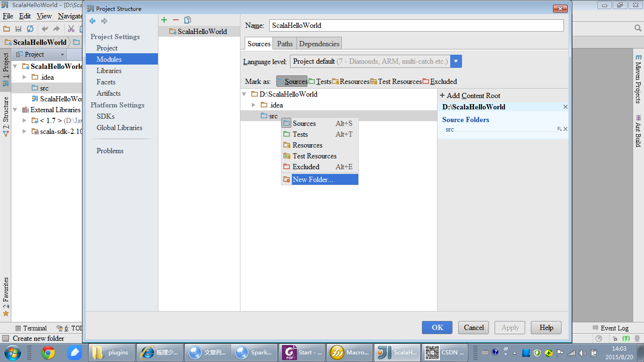Toggle the Tests Mark as button

pos(320,82)
